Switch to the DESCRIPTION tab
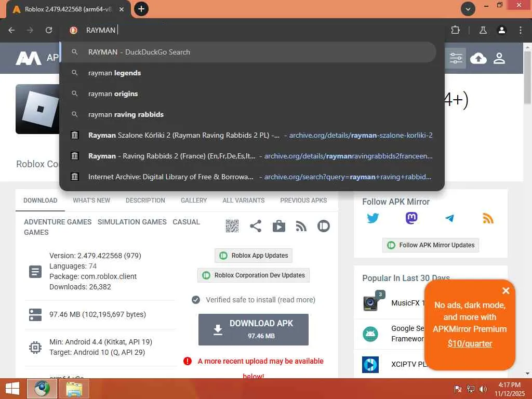532x399 pixels. (x=145, y=201)
